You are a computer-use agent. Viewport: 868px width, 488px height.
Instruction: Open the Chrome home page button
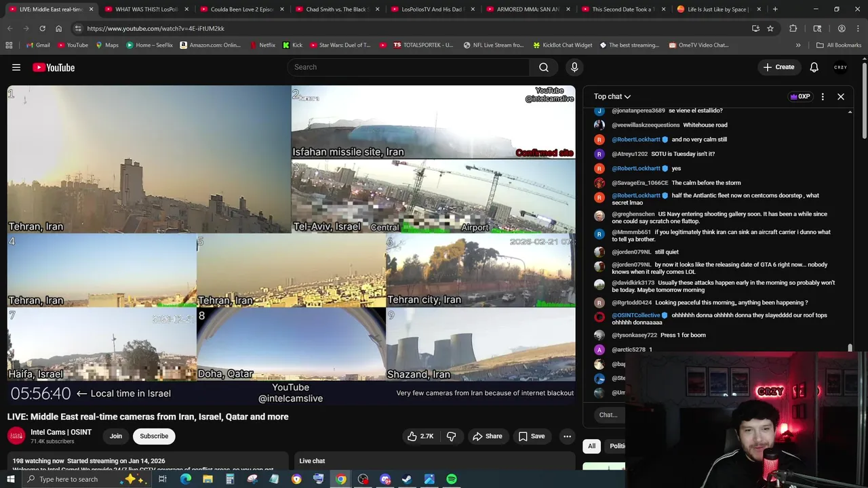58,28
